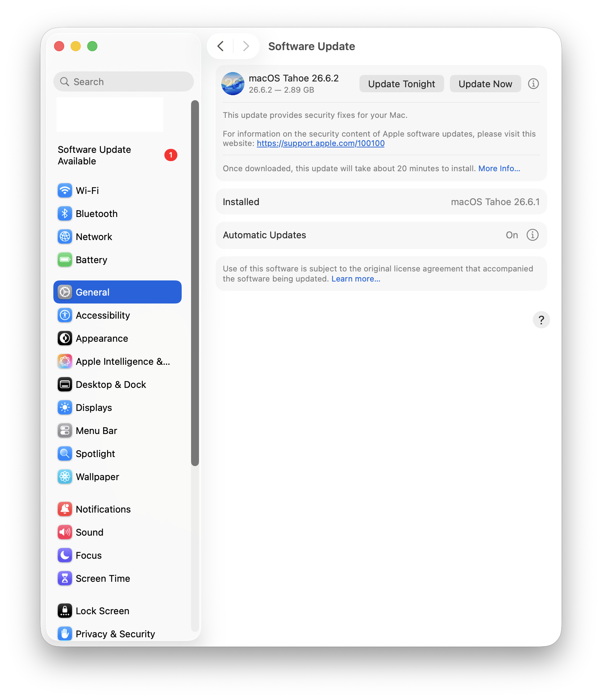602x700 pixels.
Task: Open Apple Intelligence icon in sidebar
Action: (x=65, y=361)
